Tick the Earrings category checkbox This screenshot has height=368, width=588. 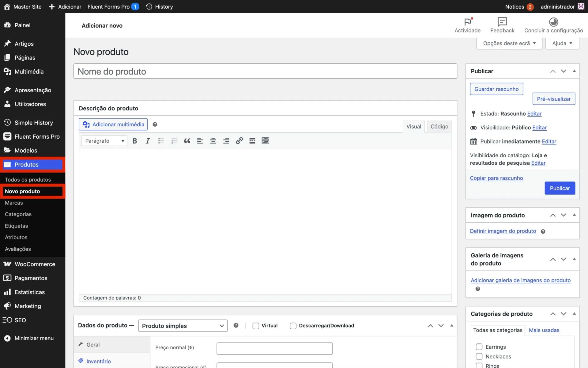[x=479, y=347]
